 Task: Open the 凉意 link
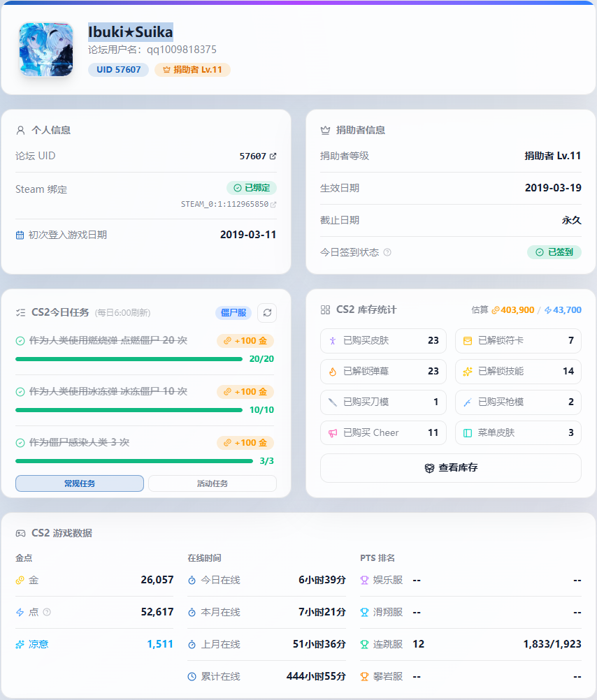pyautogui.click(x=38, y=644)
